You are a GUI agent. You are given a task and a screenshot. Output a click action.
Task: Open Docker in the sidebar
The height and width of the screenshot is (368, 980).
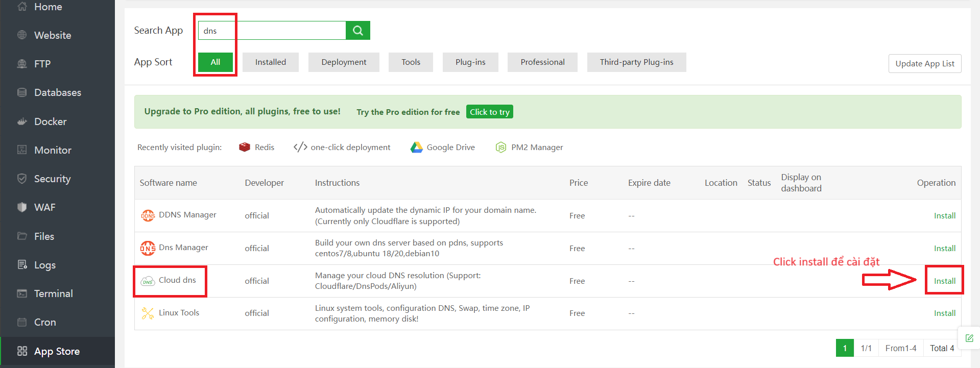click(x=50, y=121)
